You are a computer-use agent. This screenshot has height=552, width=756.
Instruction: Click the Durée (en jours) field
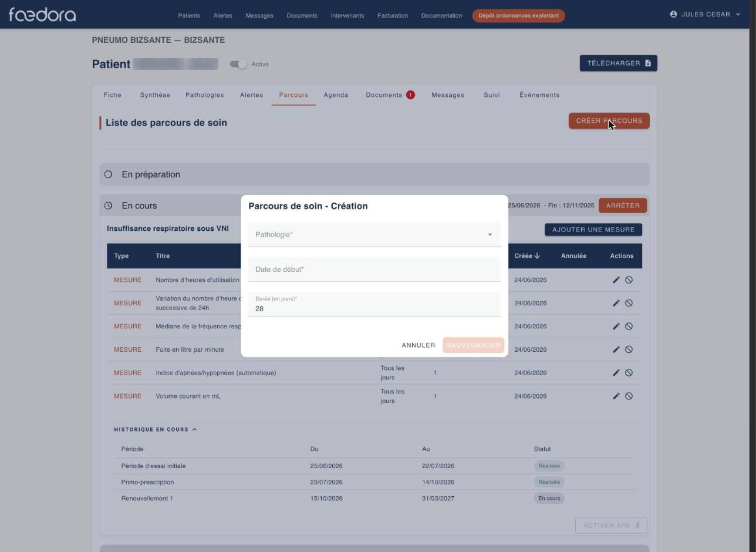(x=374, y=304)
